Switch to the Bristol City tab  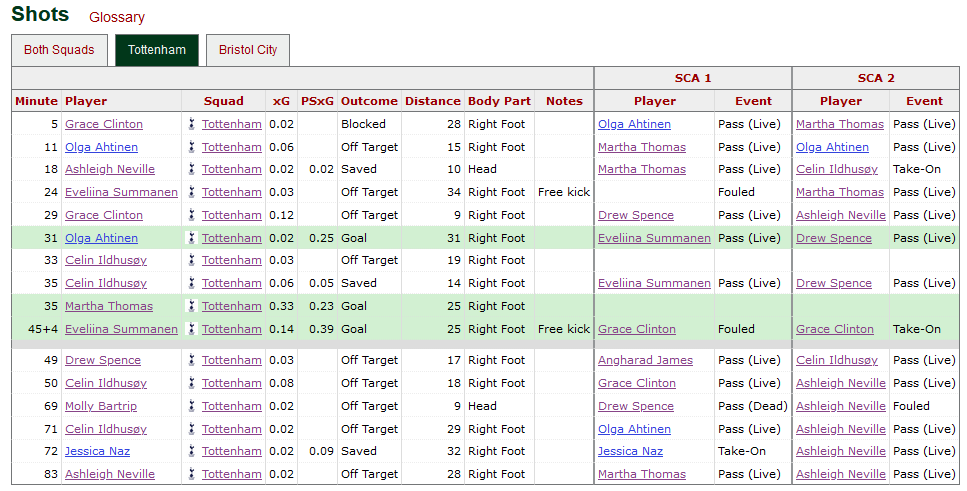(248, 50)
